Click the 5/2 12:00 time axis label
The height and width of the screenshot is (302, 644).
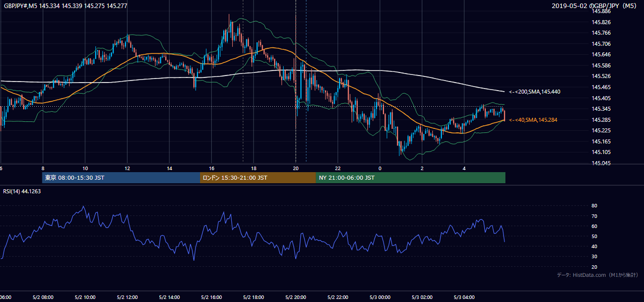pyautogui.click(x=127, y=297)
